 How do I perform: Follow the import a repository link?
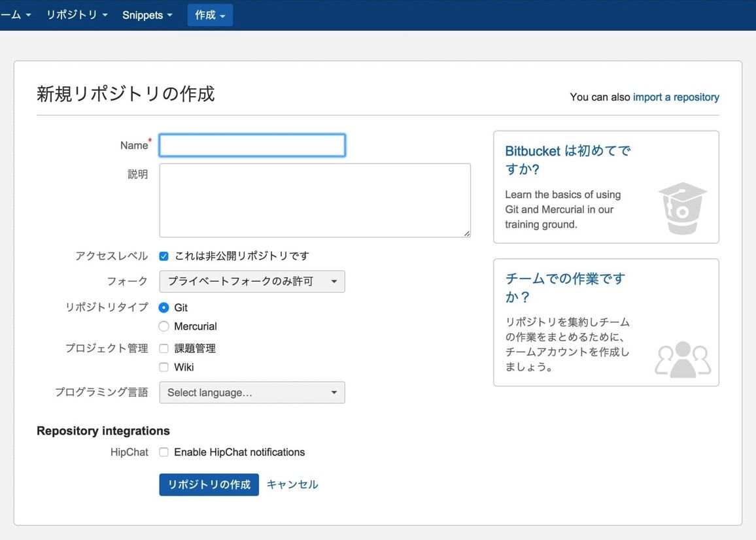676,97
